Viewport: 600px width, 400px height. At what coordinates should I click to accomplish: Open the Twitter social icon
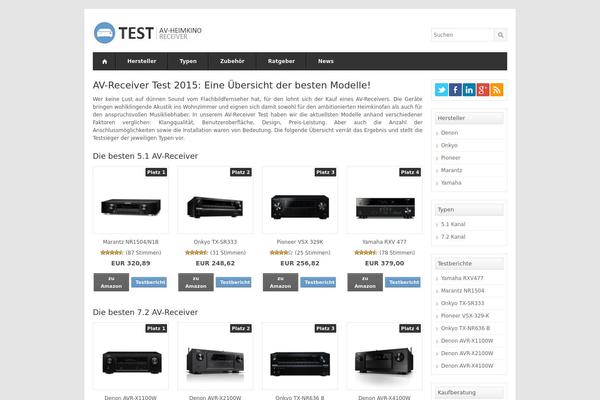(x=441, y=90)
